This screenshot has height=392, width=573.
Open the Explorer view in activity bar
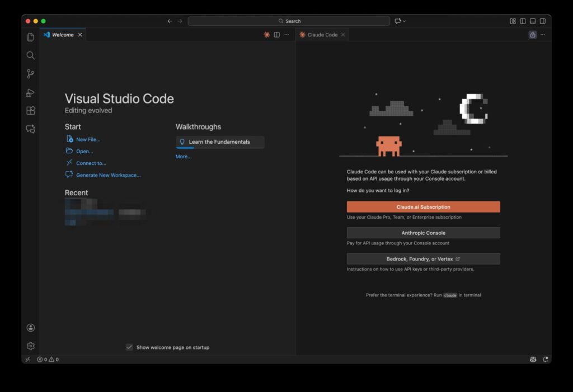[31, 37]
